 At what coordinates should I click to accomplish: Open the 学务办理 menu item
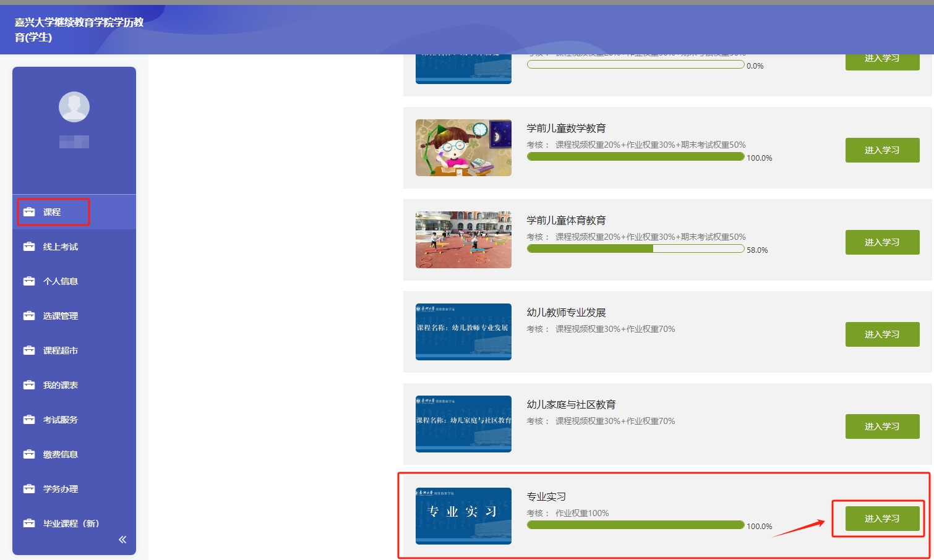pyautogui.click(x=60, y=489)
